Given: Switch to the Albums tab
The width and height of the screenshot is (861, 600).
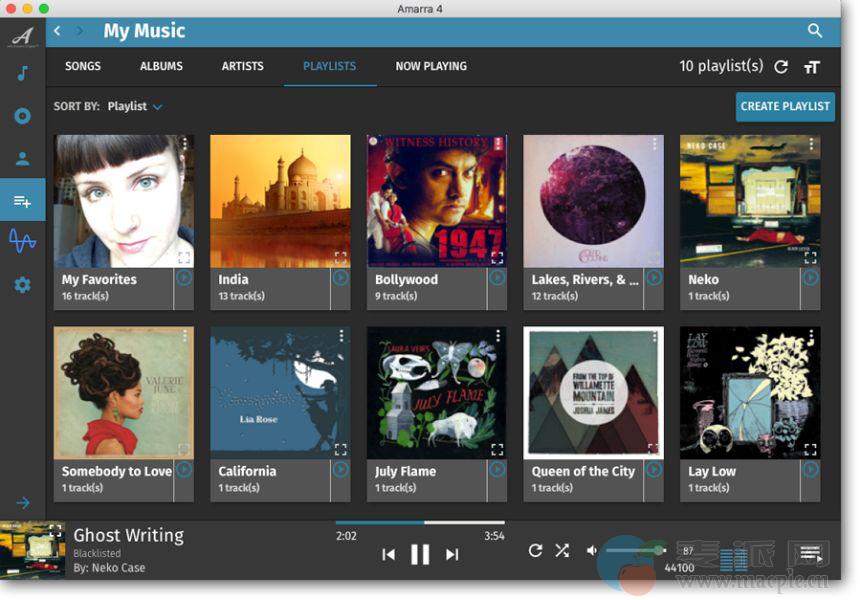Looking at the screenshot, I should coord(161,67).
